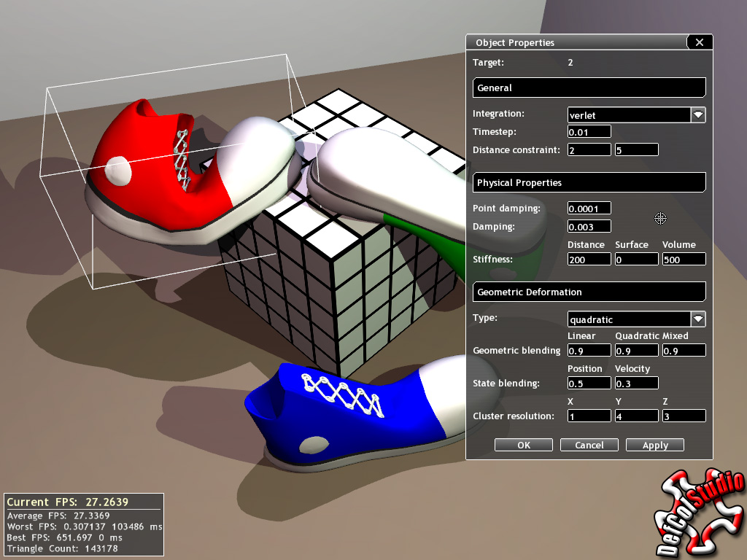
Task: Click the Damping value field
Action: 589,227
